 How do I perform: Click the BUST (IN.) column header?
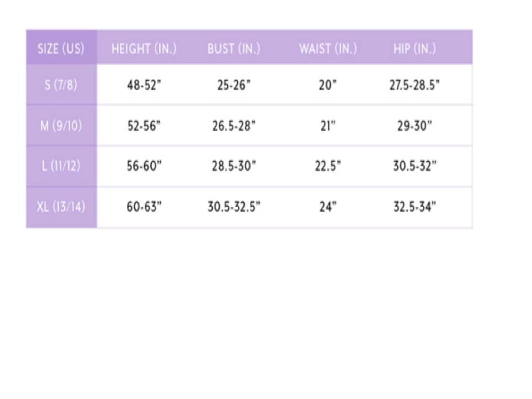[x=233, y=49]
